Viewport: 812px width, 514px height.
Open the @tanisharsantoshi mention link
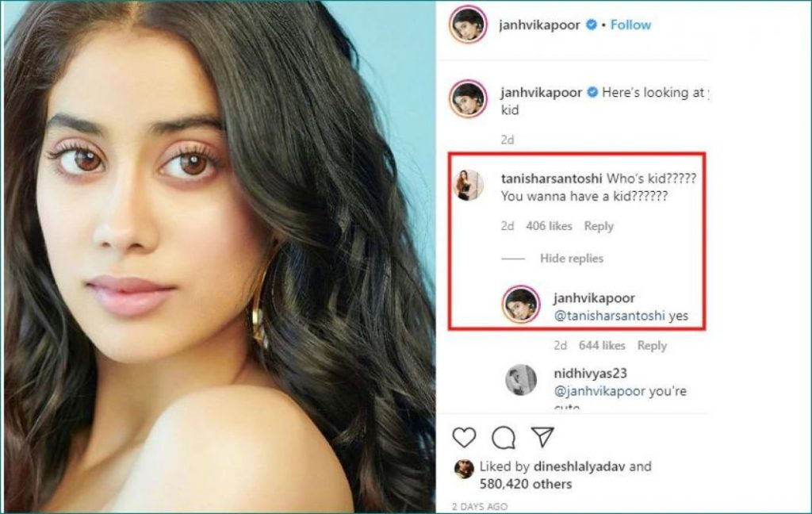(608, 316)
